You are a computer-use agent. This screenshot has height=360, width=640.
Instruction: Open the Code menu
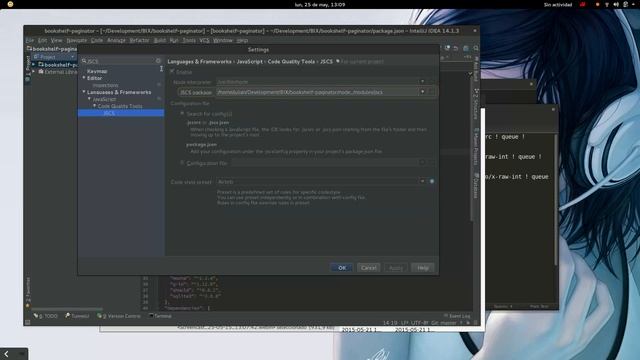click(97, 40)
